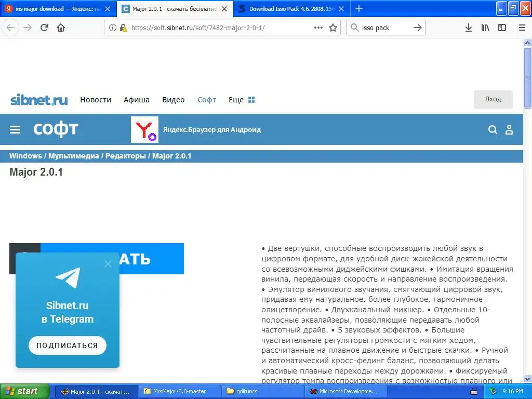Open Новости in site navigation

pos(96,100)
